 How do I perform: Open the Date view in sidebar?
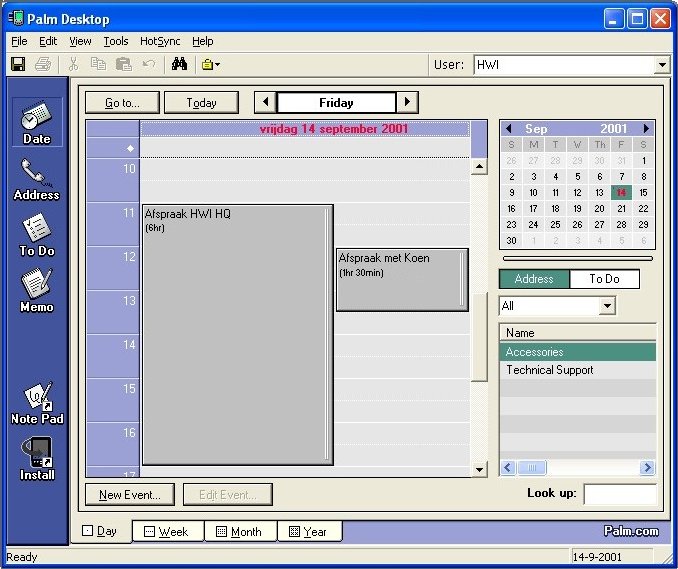37,122
